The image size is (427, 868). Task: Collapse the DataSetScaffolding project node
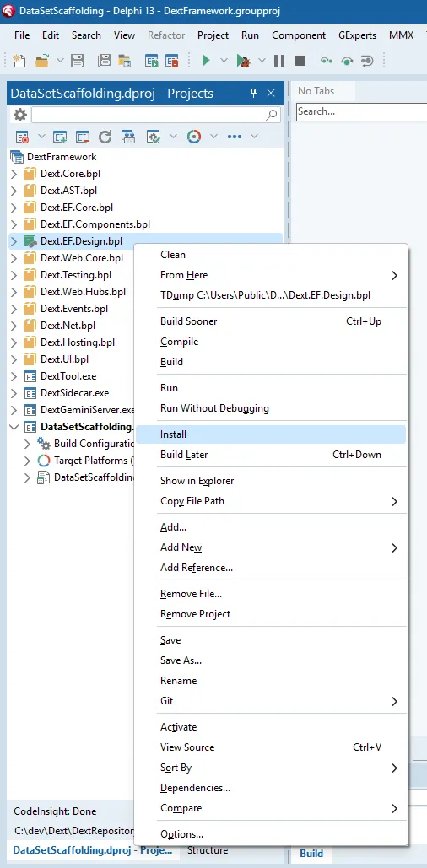[x=14, y=427]
